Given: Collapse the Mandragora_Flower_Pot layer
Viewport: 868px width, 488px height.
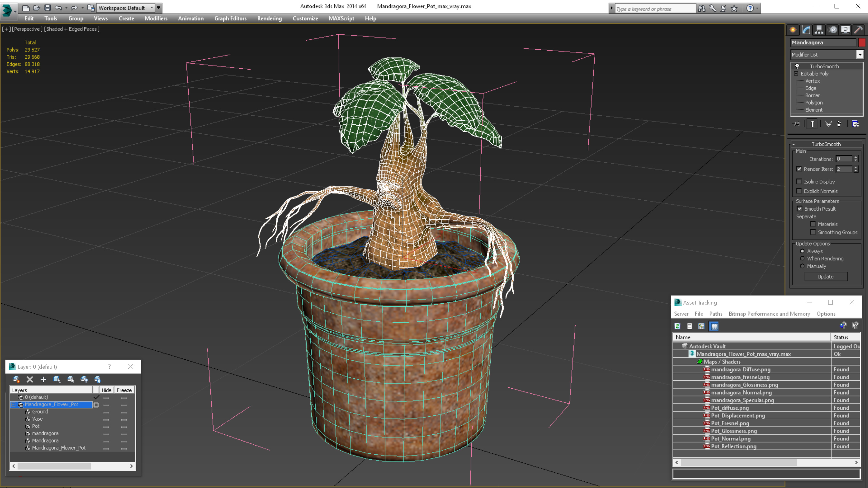Looking at the screenshot, I should (x=14, y=405).
